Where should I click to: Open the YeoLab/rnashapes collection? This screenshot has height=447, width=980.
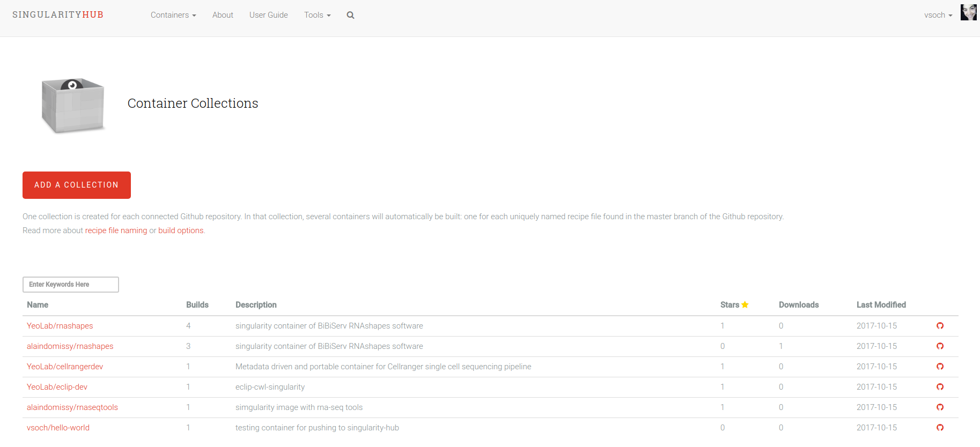tap(60, 326)
